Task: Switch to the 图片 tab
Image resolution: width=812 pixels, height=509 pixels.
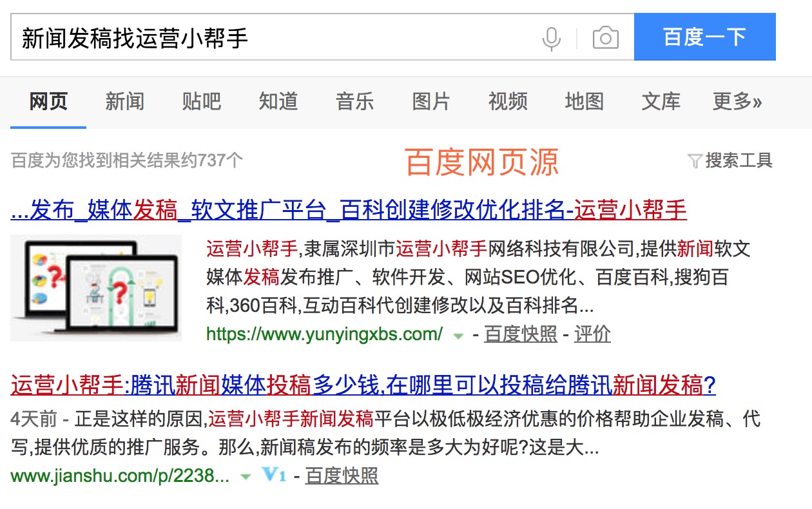Action: tap(431, 101)
